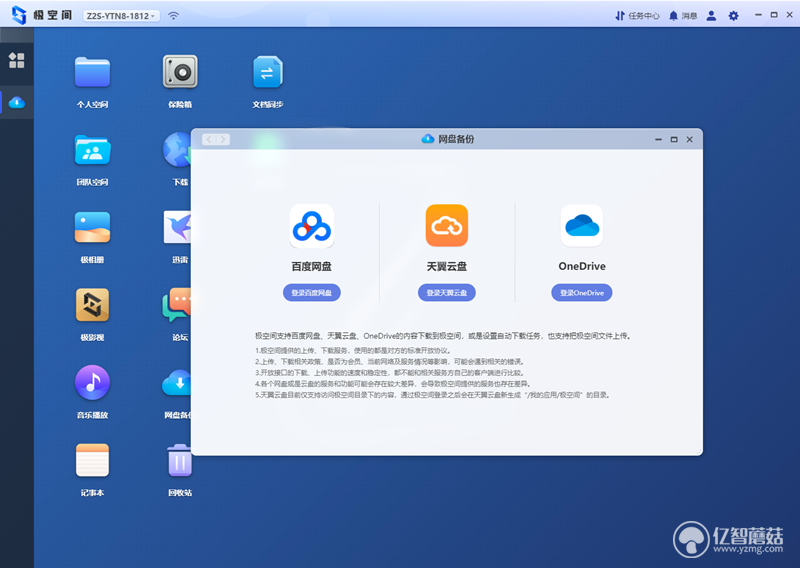The image size is (800, 568).
Task: Open the 回收站 recycle bin
Action: tap(180, 460)
